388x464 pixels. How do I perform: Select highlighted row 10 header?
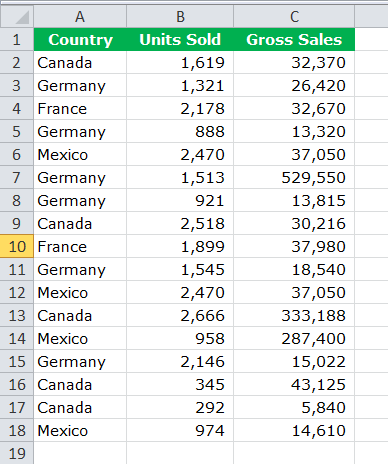[x=17, y=246]
